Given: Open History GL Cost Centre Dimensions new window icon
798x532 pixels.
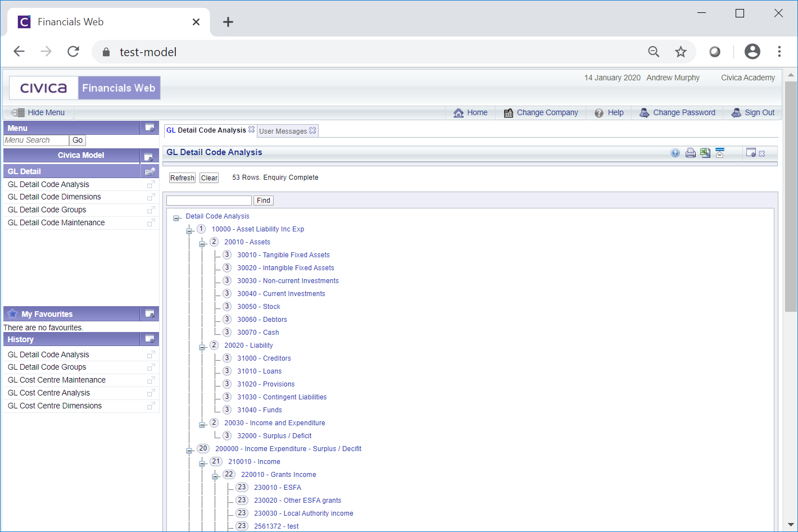Looking at the screenshot, I should click(151, 406).
